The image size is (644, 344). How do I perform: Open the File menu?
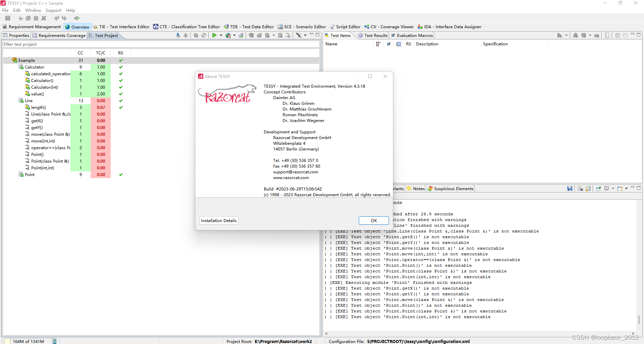click(x=5, y=10)
